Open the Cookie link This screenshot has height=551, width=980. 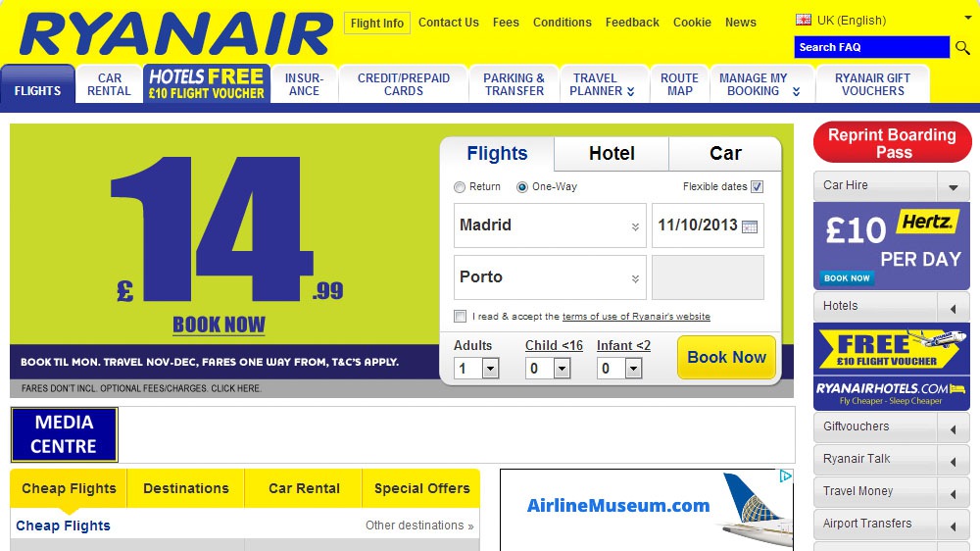coord(692,23)
